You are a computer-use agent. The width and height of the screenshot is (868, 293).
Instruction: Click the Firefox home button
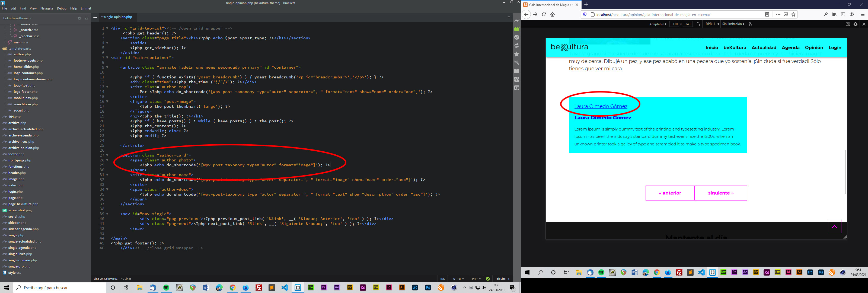click(x=553, y=14)
